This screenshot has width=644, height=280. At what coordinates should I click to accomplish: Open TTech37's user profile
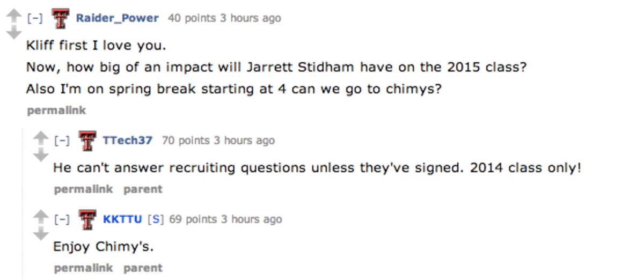coord(127,141)
